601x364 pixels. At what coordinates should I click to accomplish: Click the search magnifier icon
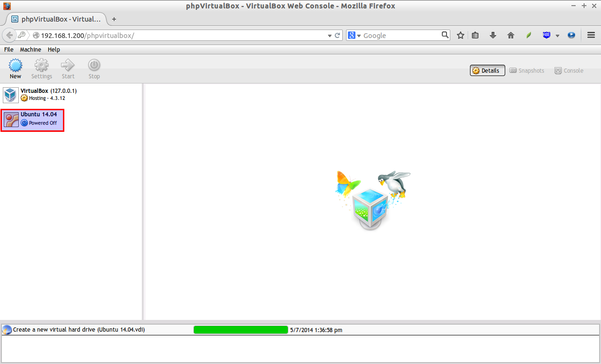tap(445, 35)
